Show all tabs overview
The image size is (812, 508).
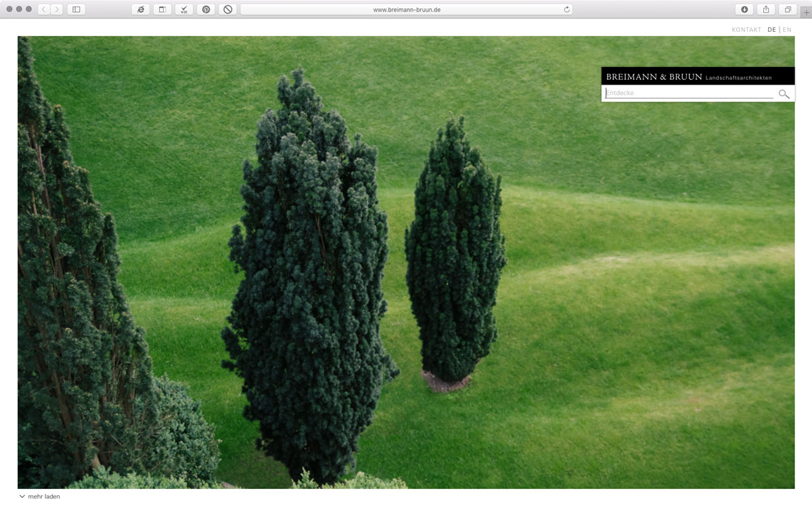(788, 9)
